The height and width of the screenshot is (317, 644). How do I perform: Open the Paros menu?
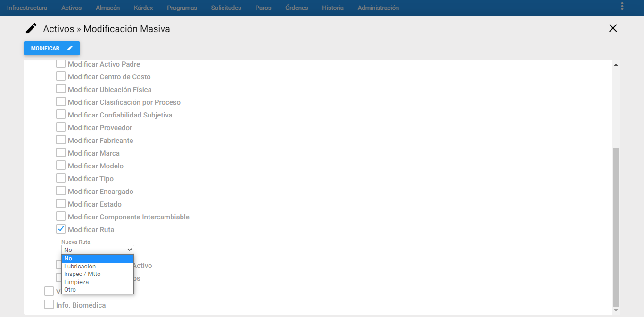pos(263,8)
